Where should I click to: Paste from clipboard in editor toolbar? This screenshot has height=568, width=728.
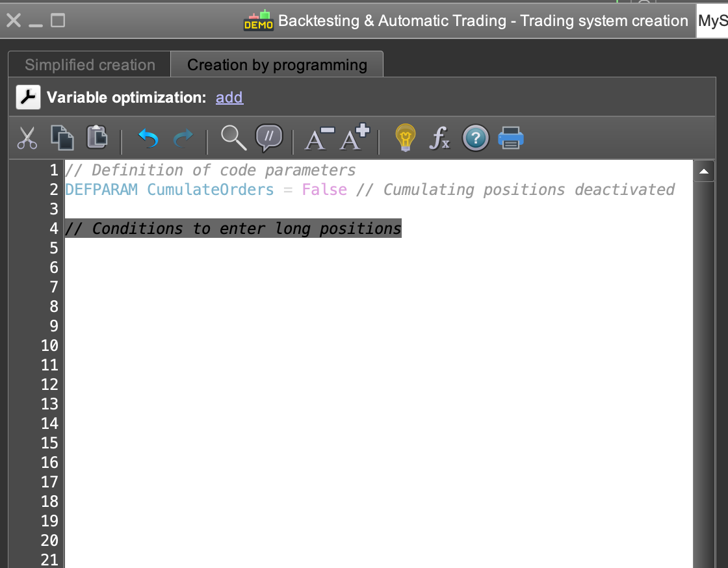[x=97, y=137]
